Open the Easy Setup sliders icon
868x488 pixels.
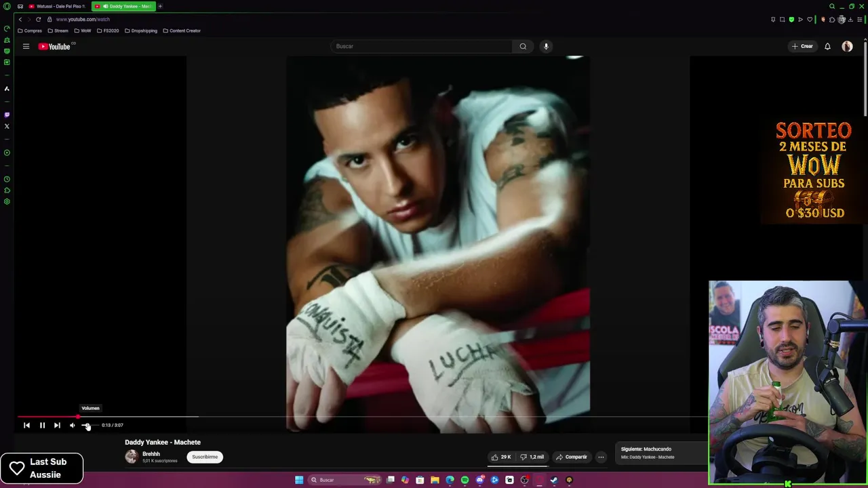tap(859, 20)
